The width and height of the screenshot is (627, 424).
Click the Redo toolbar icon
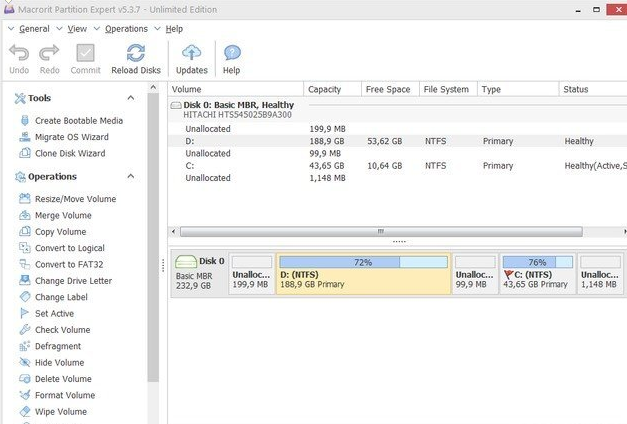click(x=49, y=53)
